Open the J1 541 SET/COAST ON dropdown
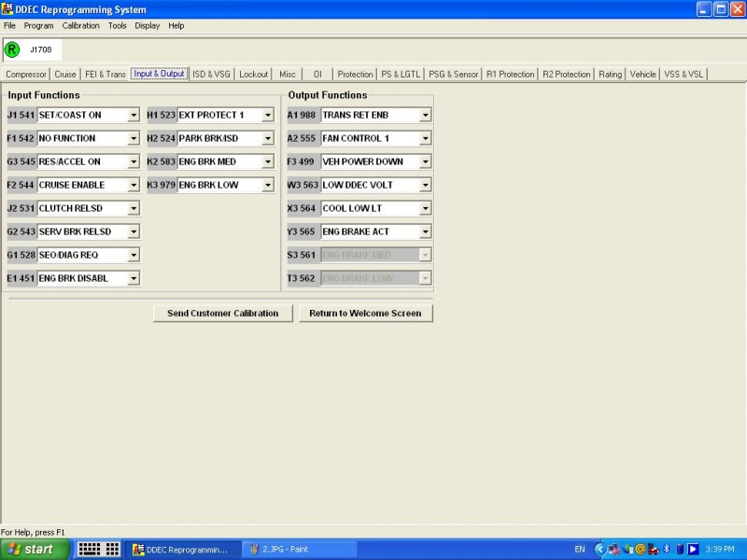Image resolution: width=747 pixels, height=560 pixels. point(134,116)
